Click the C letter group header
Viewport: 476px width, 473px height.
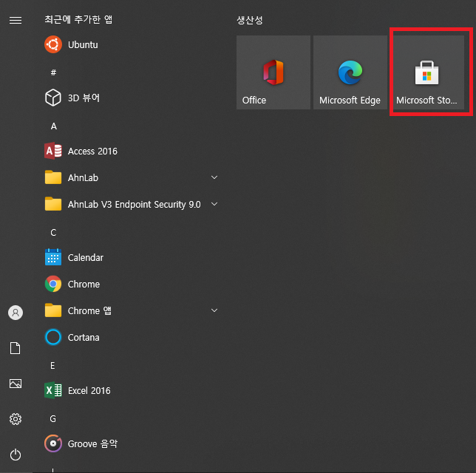coord(53,233)
